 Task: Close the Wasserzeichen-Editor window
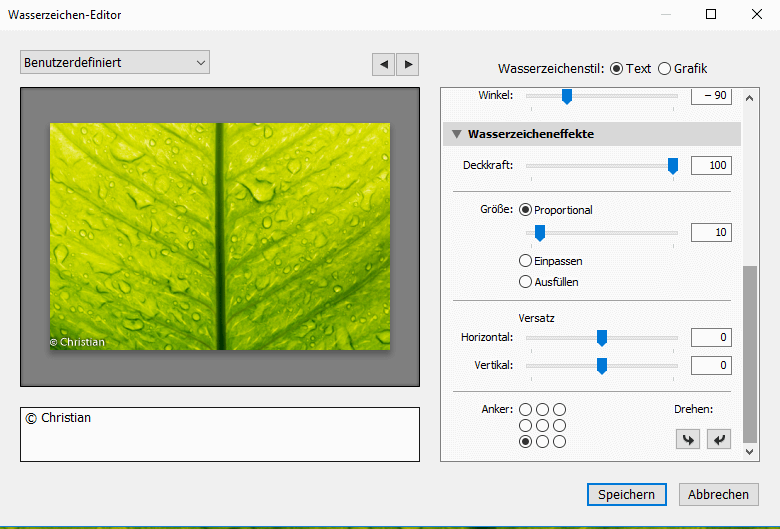(757, 14)
